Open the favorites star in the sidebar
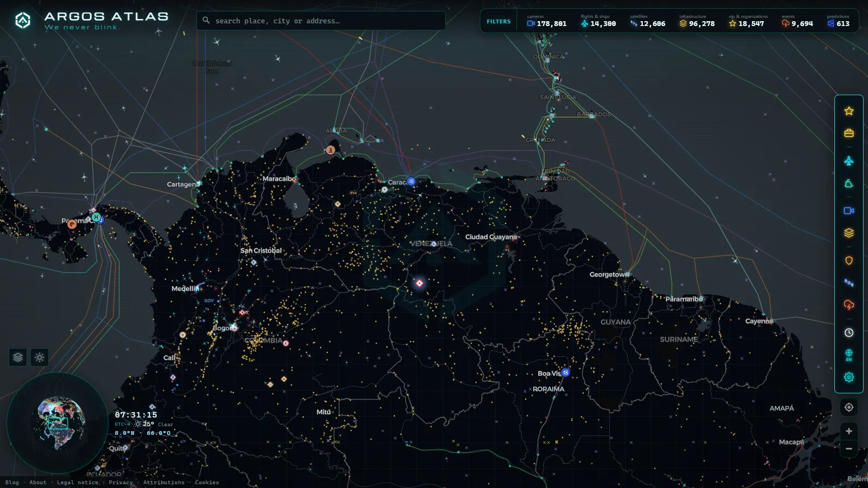The width and height of the screenshot is (868, 488). 849,111
